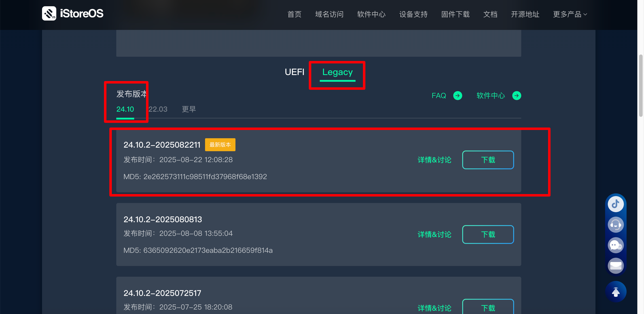Click the customer service headset icon
This screenshot has height=314, width=644.
pyautogui.click(x=616, y=225)
